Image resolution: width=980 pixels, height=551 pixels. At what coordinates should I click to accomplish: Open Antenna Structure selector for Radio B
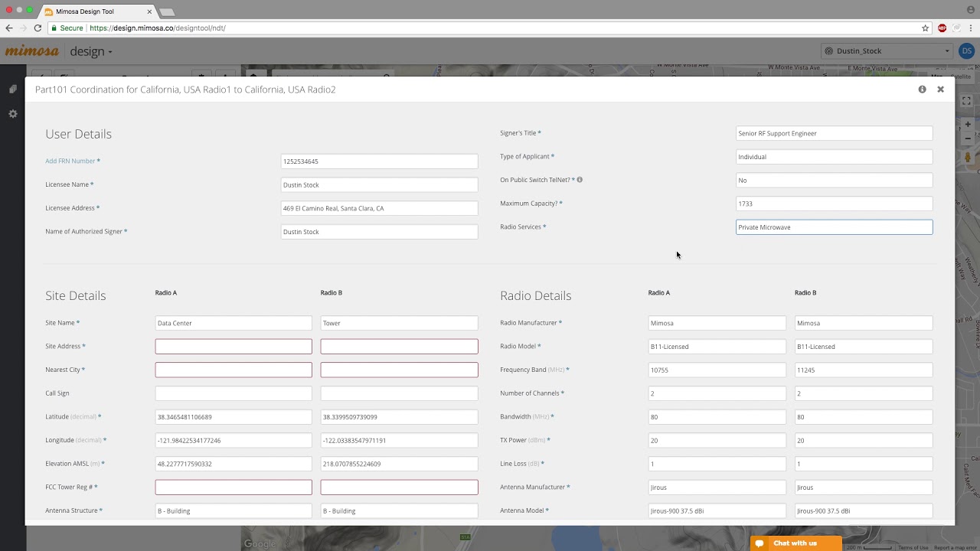tap(399, 510)
